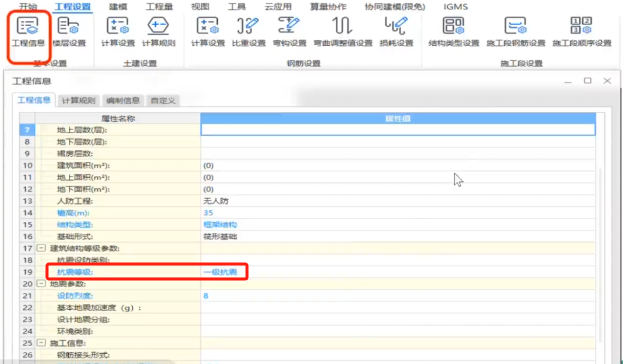The image size is (623, 364).
Task: Open 计算设置 in the 土建设置 group
Action: (x=118, y=32)
